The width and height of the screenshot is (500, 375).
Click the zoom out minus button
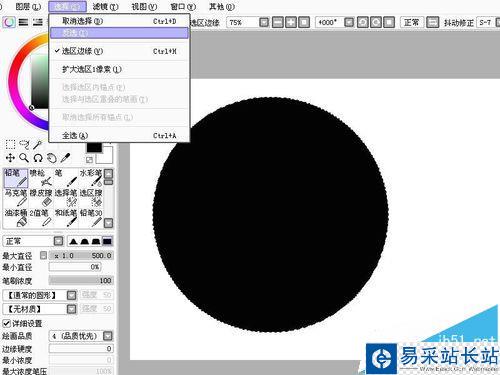click(x=277, y=22)
